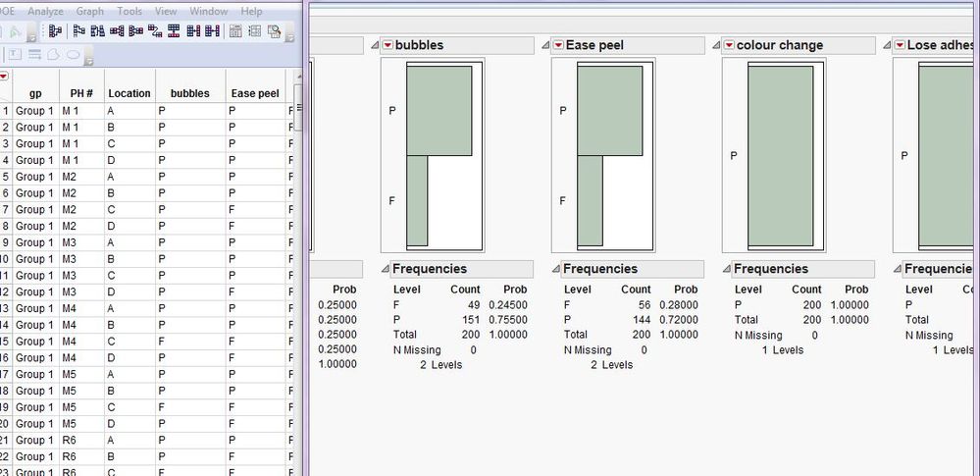Collapse the Lose adhes report outline
980x476 pixels.
(887, 45)
